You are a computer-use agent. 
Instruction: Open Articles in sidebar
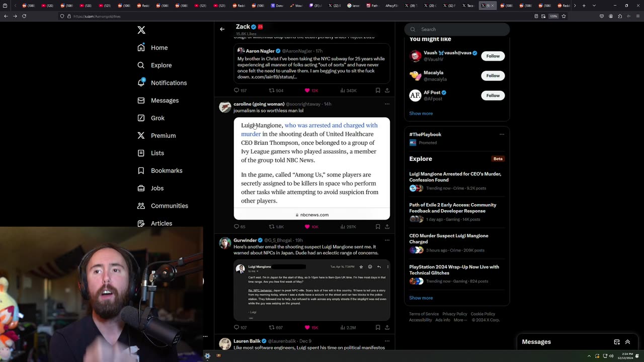(x=154, y=223)
